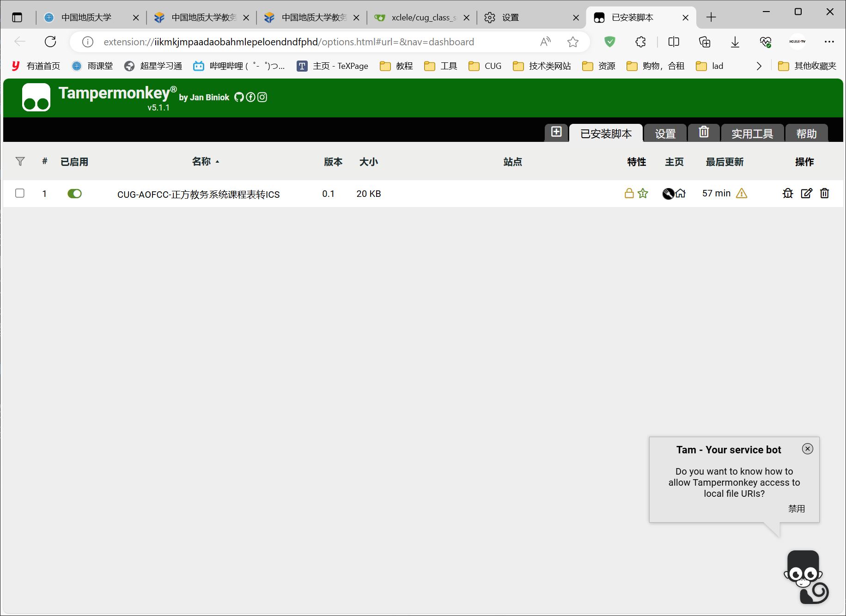
Task: Refresh the current page
Action: 50,42
